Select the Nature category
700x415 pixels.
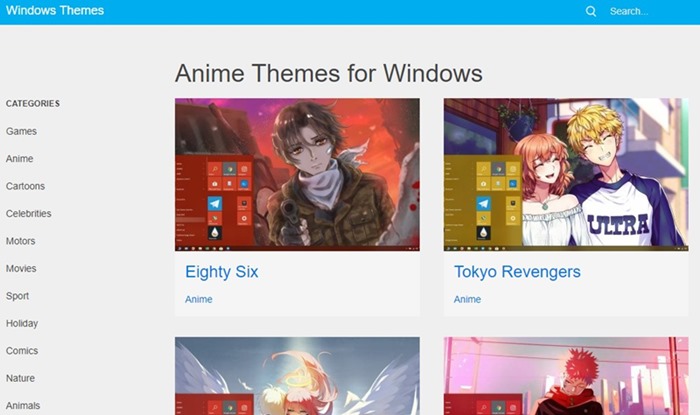(x=20, y=378)
